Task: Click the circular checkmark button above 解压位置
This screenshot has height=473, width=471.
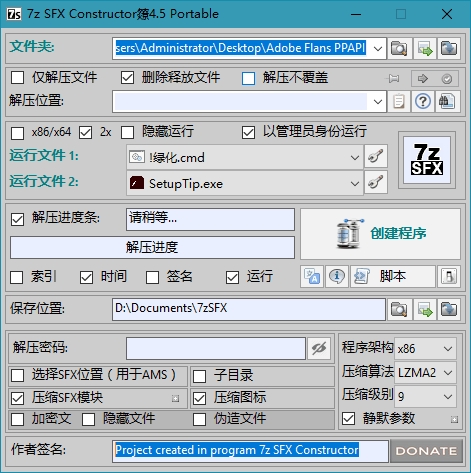Action: 446,79
